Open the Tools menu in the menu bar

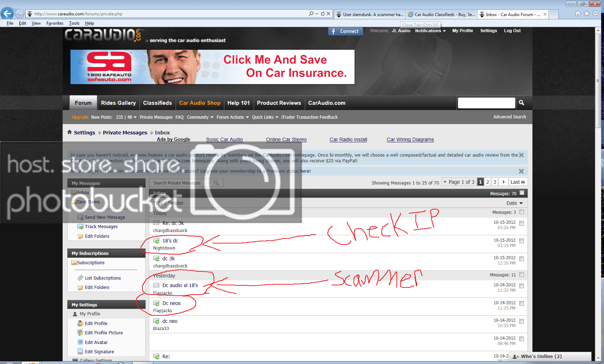[x=74, y=23]
